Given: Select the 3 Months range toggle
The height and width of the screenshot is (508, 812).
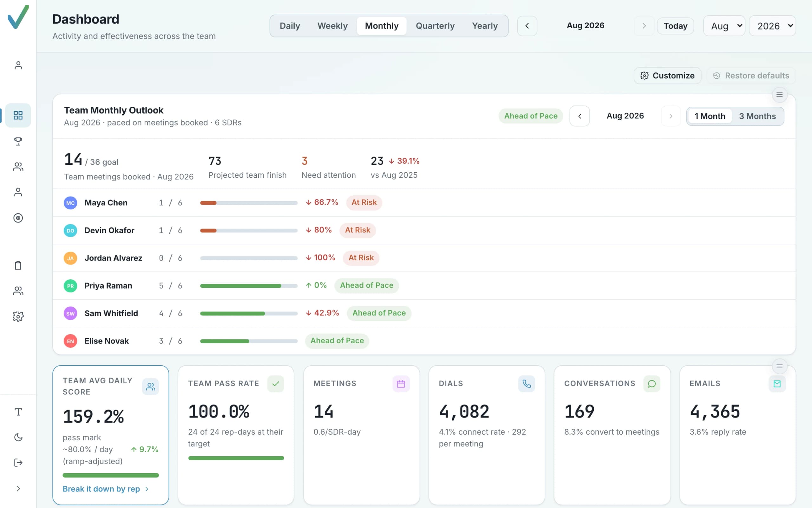Looking at the screenshot, I should 758,116.
